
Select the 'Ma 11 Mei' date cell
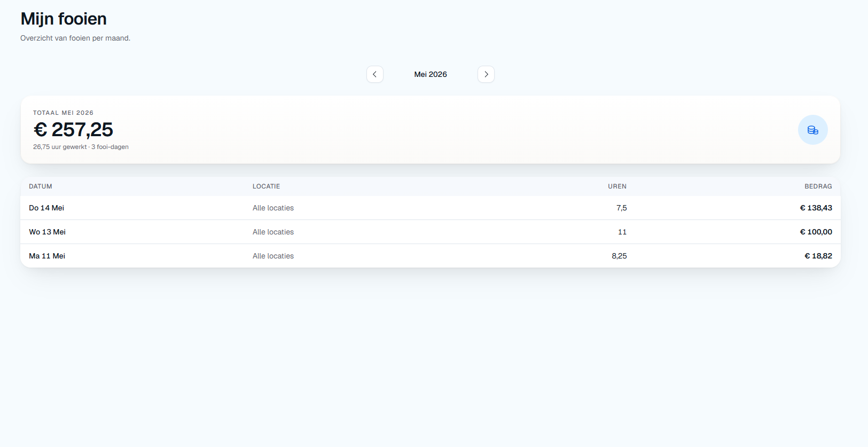coord(47,256)
